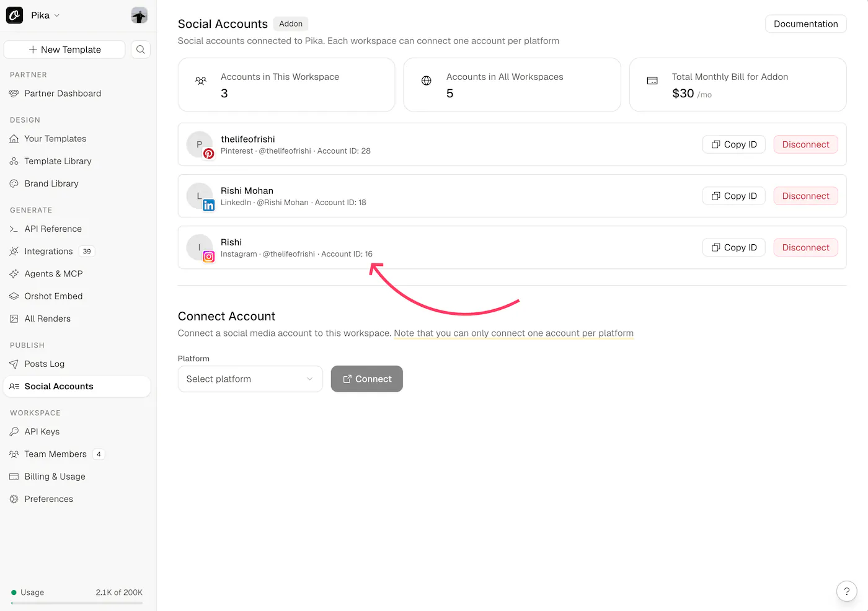The height and width of the screenshot is (611, 868).
Task: Open the help question mark button
Action: click(846, 591)
